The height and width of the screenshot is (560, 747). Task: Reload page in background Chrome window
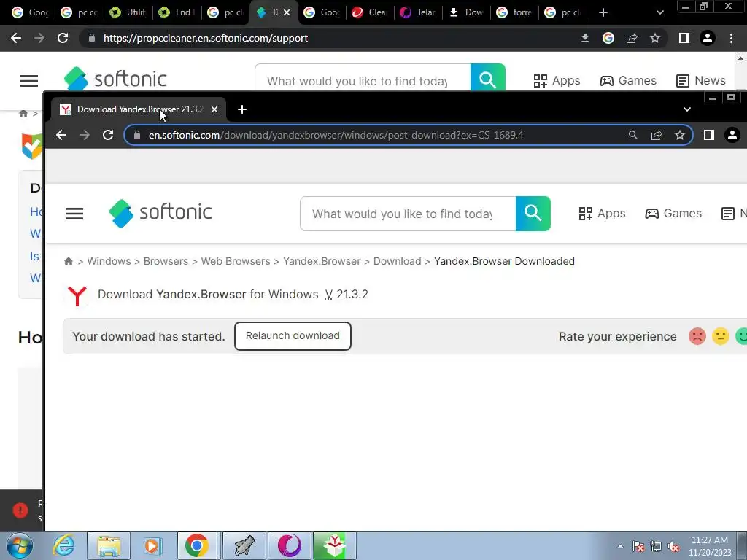[x=63, y=38]
